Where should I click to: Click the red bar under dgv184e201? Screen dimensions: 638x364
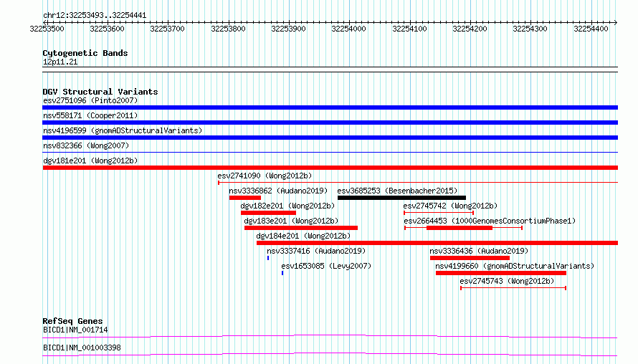tap(437, 243)
